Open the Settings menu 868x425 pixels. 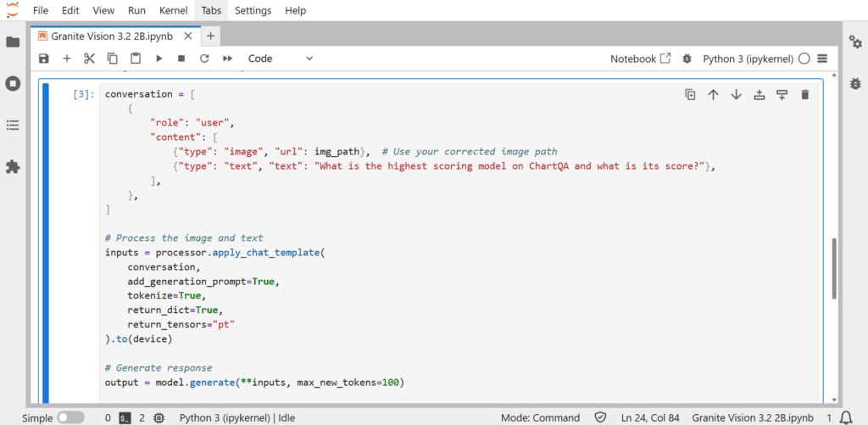point(253,10)
